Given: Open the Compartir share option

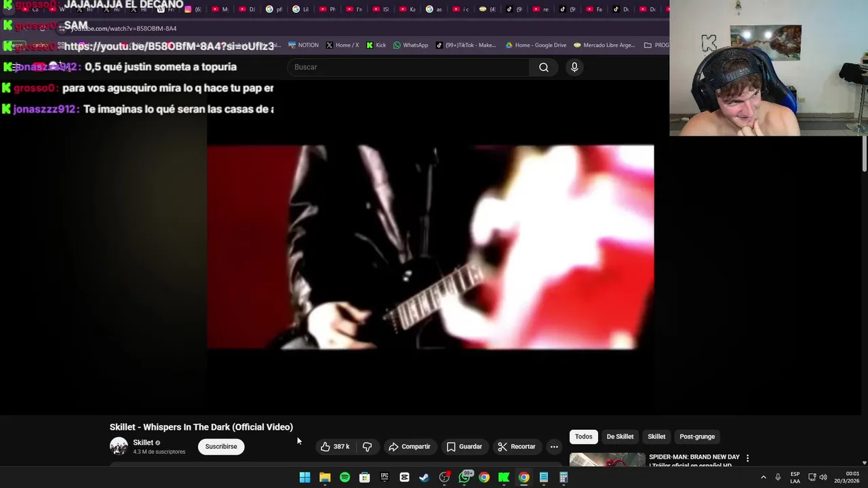Looking at the screenshot, I should point(410,447).
